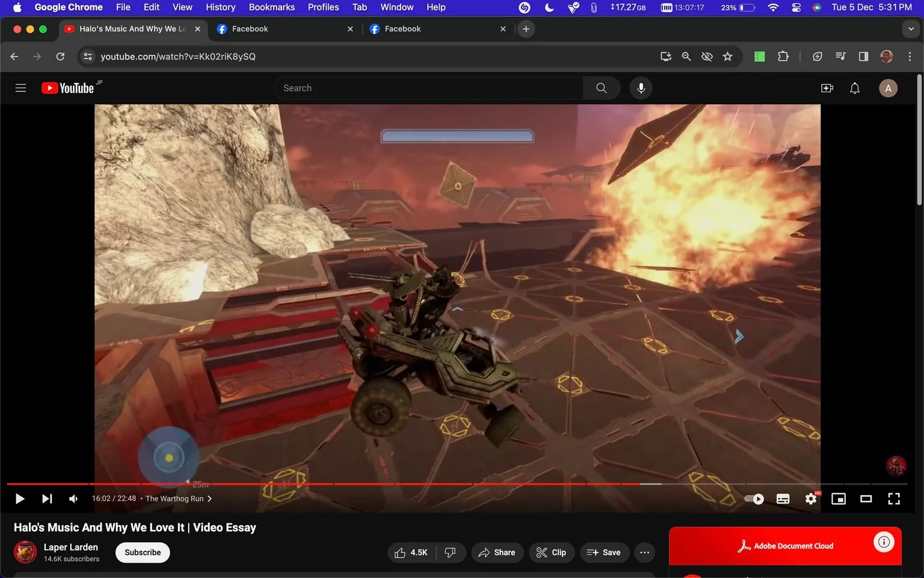Subscribe to Laper Larden

click(143, 552)
